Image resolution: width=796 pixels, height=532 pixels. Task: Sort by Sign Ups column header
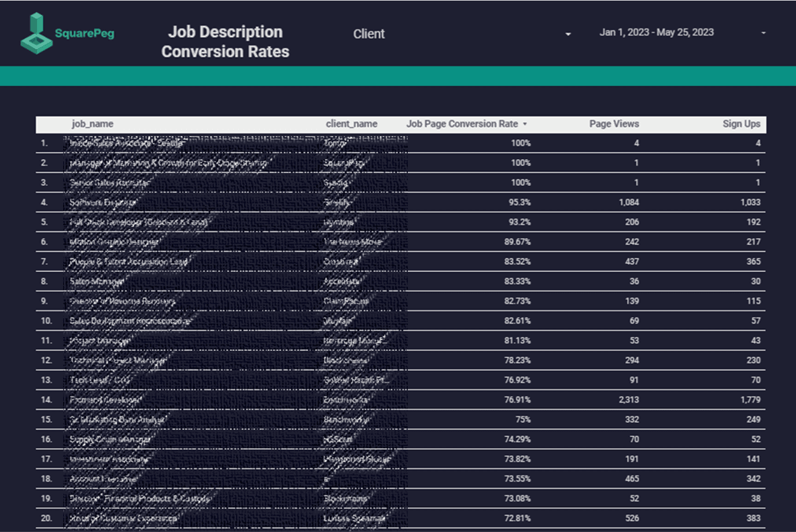point(742,124)
